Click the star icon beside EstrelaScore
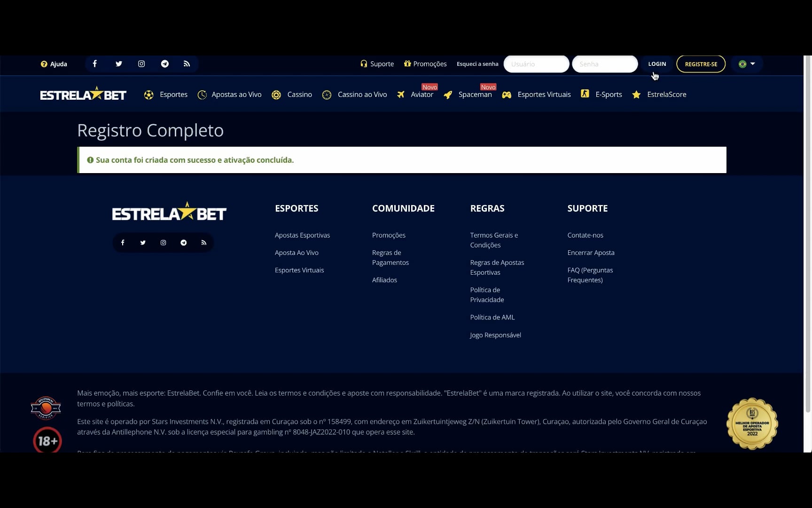812x508 pixels. coord(636,95)
